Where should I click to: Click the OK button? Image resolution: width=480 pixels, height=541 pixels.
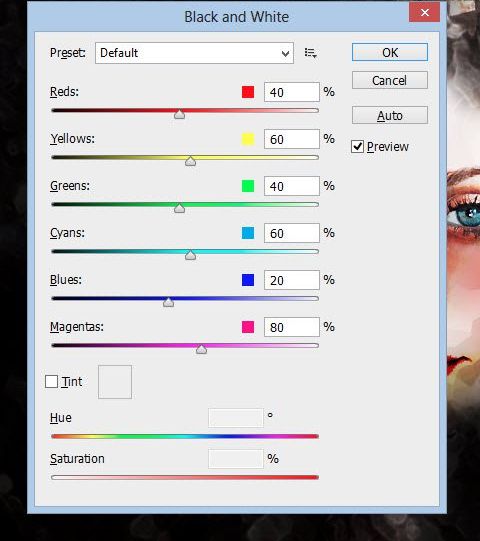[x=390, y=52]
